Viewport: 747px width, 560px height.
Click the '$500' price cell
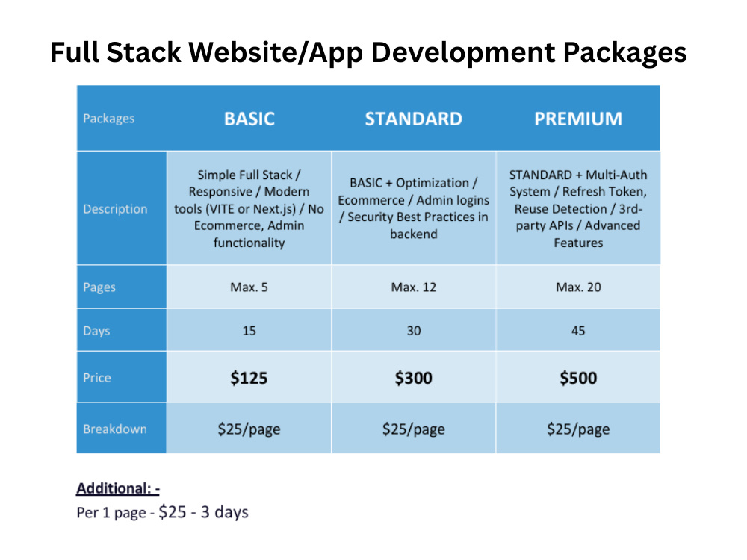click(578, 377)
